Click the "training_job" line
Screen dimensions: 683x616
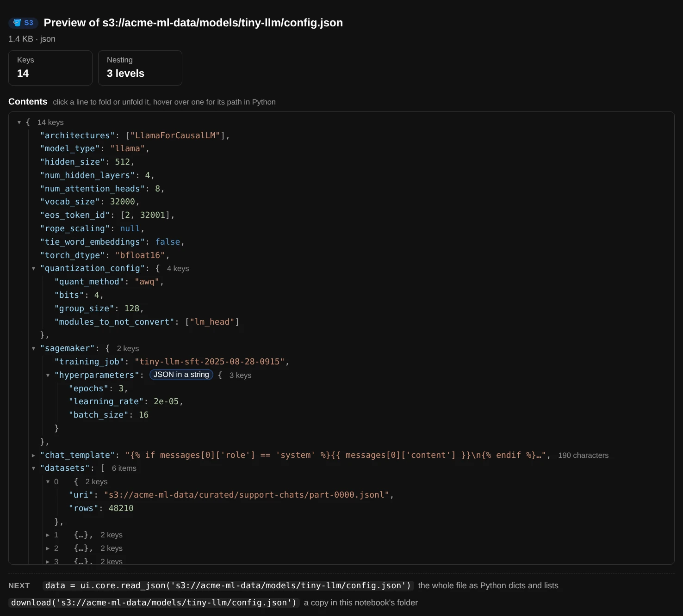172,362
